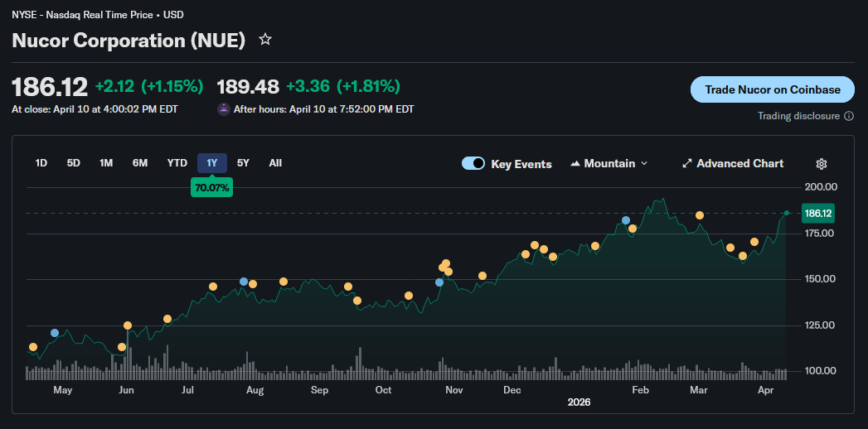Viewport: 868px width, 429px height.
Task: Click the green 186.12 price label on axis
Action: coord(819,214)
